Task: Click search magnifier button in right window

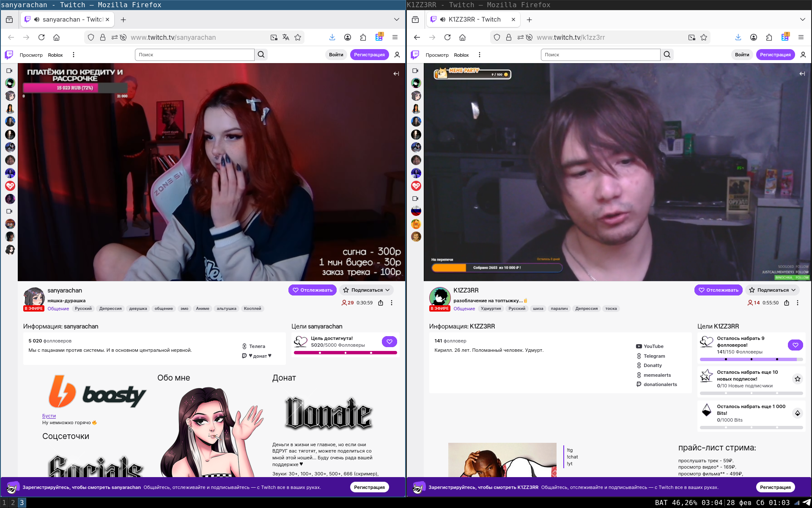Action: coord(667,55)
